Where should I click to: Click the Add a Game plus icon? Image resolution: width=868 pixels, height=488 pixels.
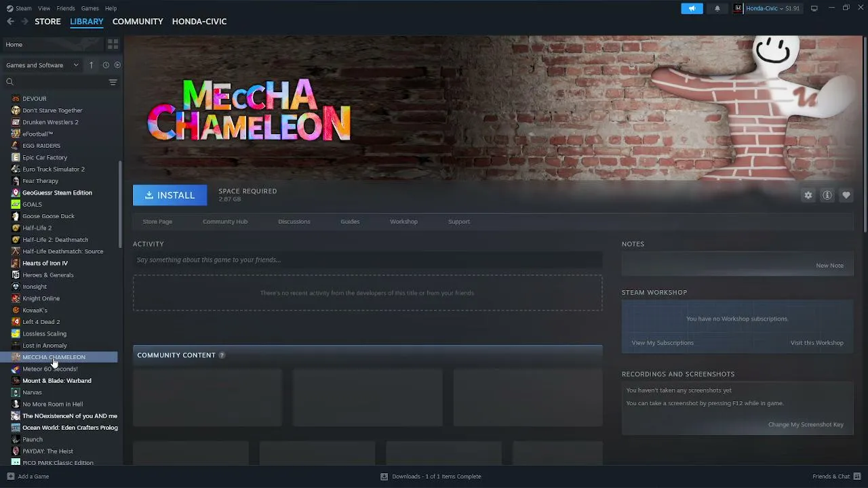10,476
